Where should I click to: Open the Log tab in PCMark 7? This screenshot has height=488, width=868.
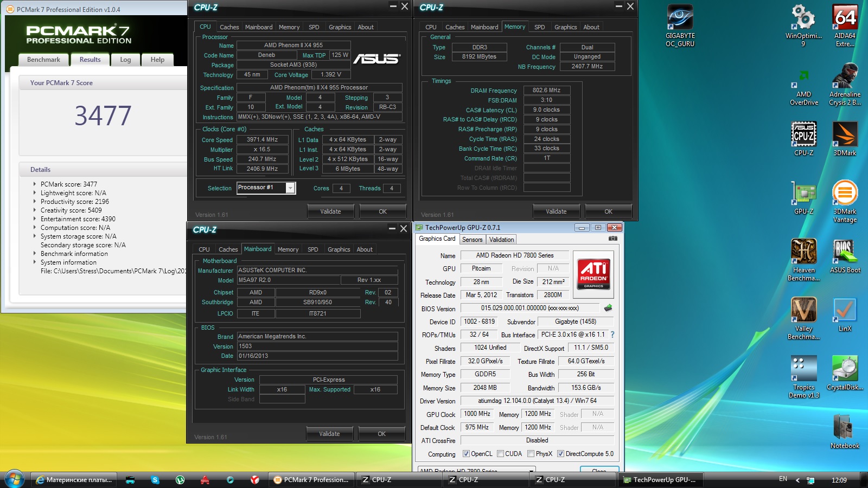[125, 60]
